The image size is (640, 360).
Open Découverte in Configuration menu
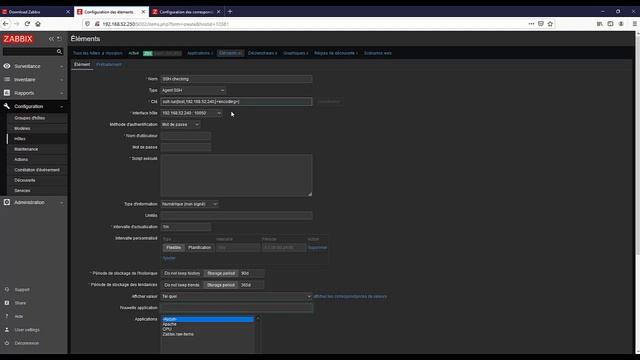(25, 180)
